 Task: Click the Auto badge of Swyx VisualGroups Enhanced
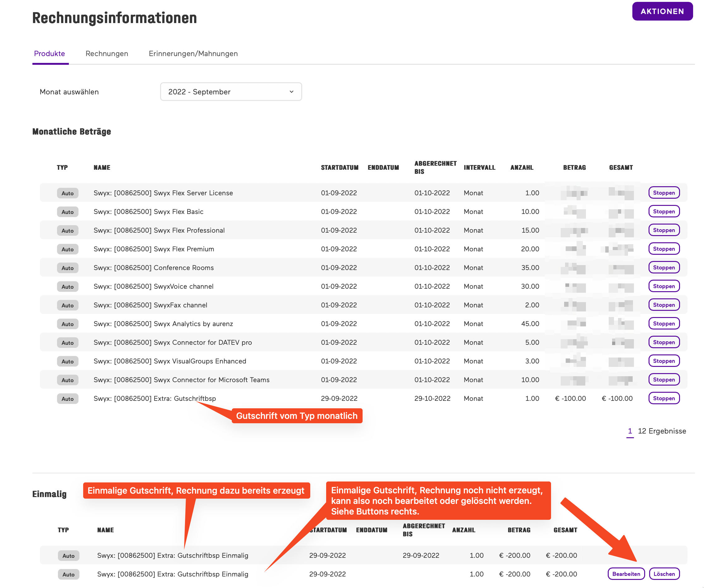(68, 361)
